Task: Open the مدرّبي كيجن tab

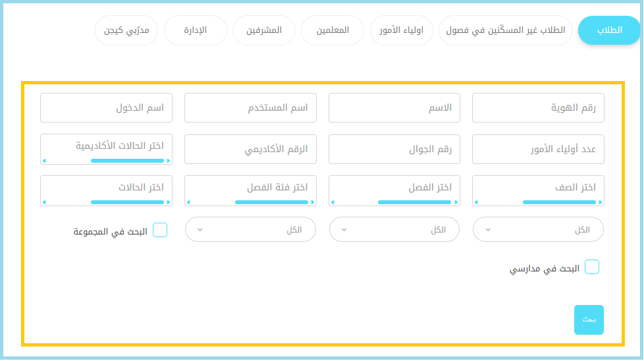Action: point(126,31)
